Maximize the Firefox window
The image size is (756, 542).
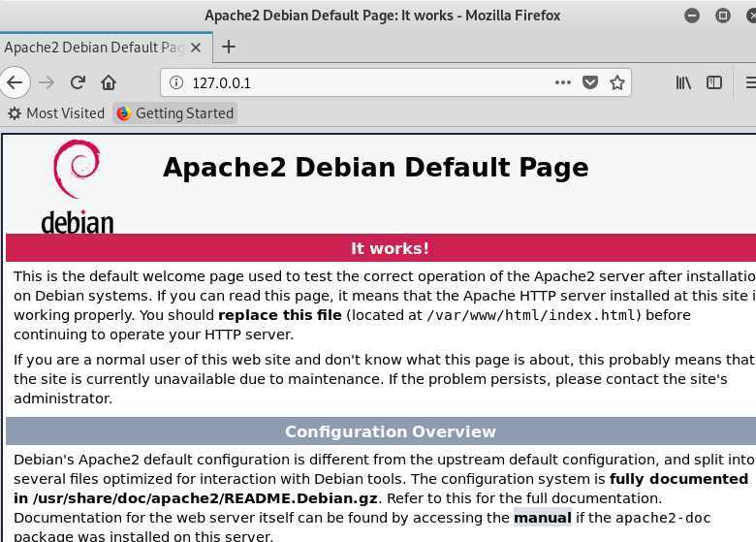point(723,16)
